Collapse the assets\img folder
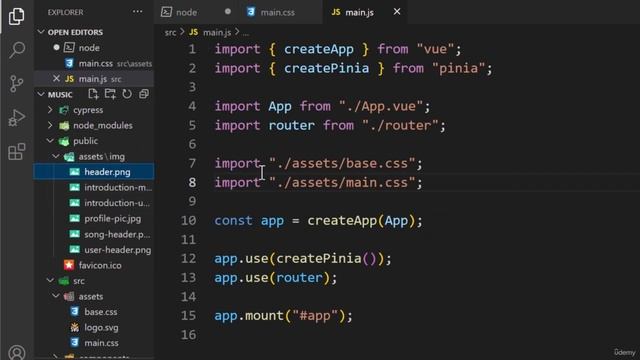Screen dimensions: 640x360 point(56,156)
